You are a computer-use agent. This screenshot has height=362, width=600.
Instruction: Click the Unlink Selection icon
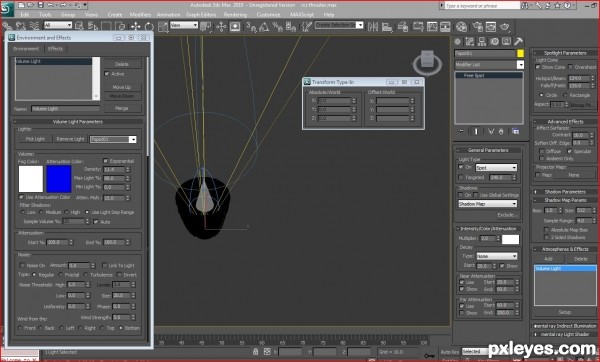(x=20, y=26)
